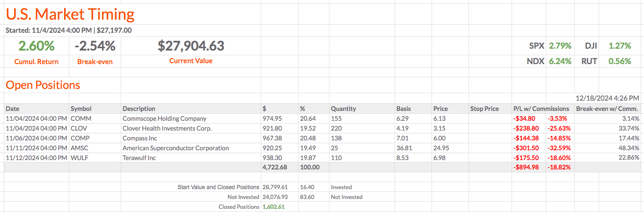Click the -2.54% break-even value
Screen dimensions: 644x213
click(x=95, y=46)
